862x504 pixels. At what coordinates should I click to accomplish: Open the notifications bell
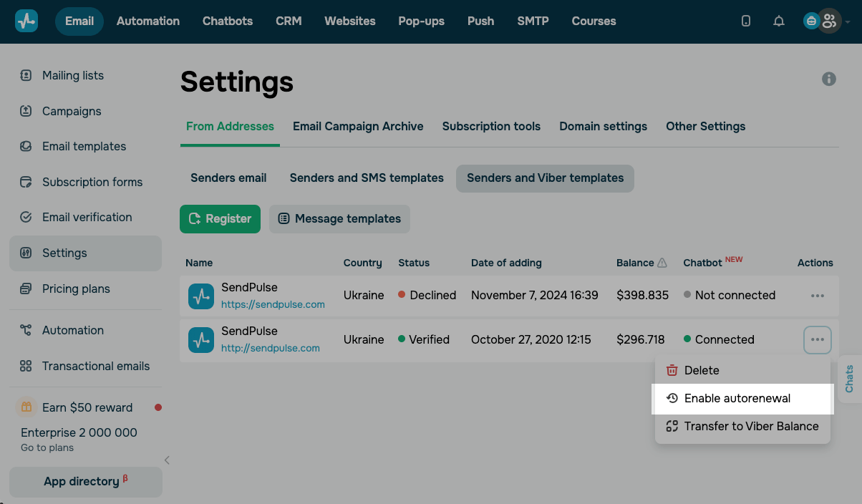[779, 21]
